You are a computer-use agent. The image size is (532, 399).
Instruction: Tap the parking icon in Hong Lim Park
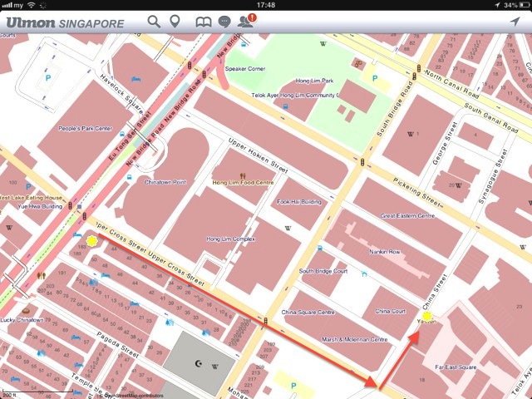tap(375, 78)
